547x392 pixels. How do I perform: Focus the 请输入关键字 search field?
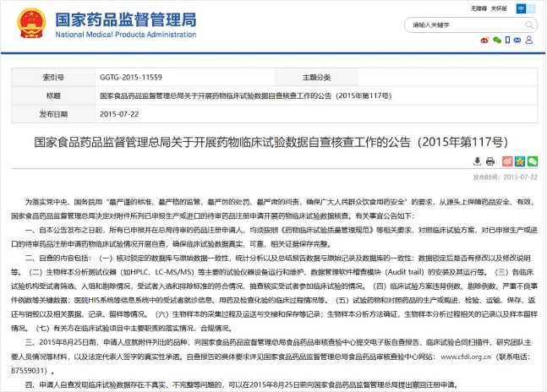(457, 24)
